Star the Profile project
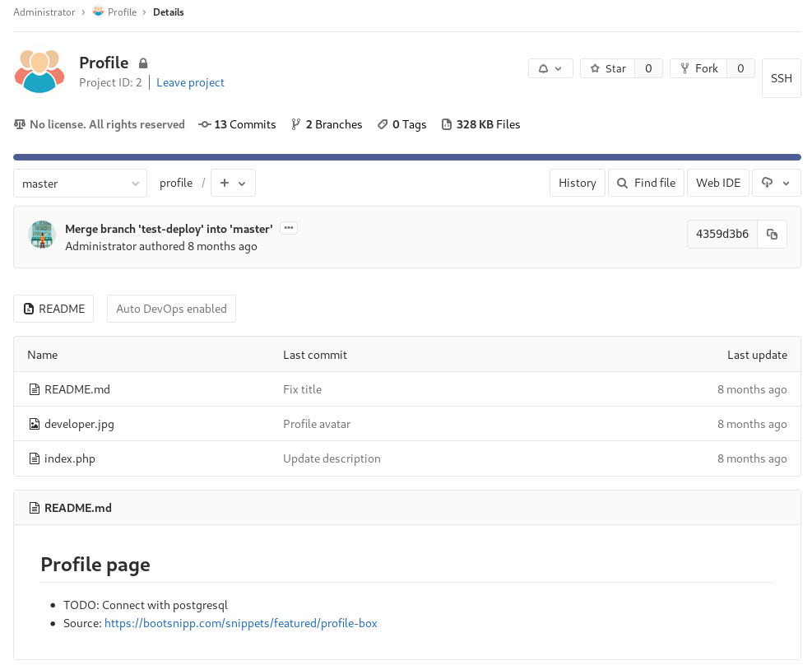812x670 pixels. pyautogui.click(x=607, y=68)
